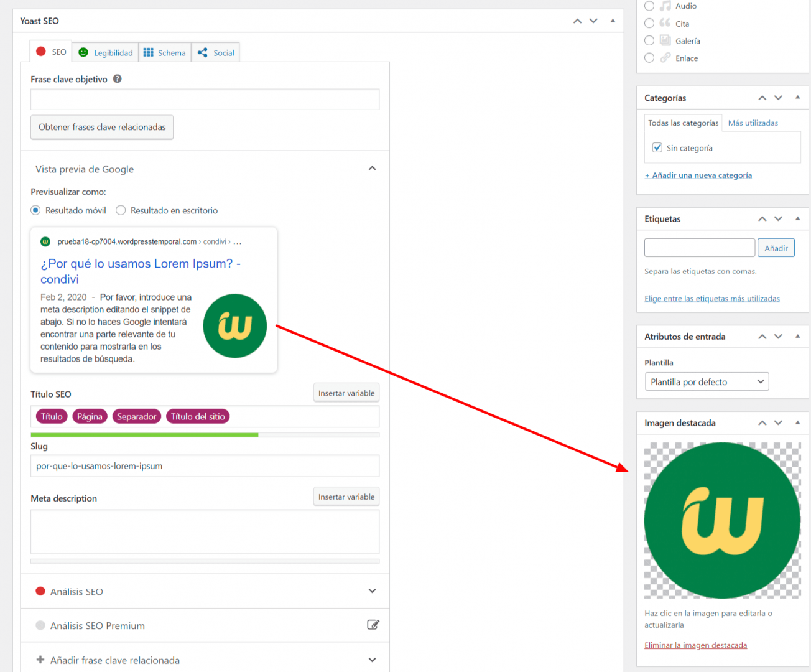Viewport: 811px width, 672px height.
Task: Click the Añadir tag button
Action: pos(776,248)
